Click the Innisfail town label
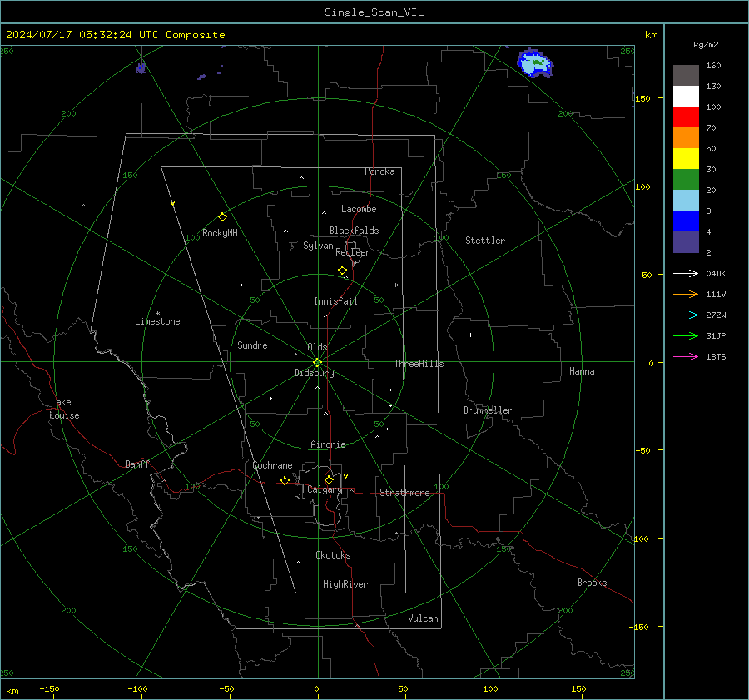The image size is (749, 700). tap(335, 301)
